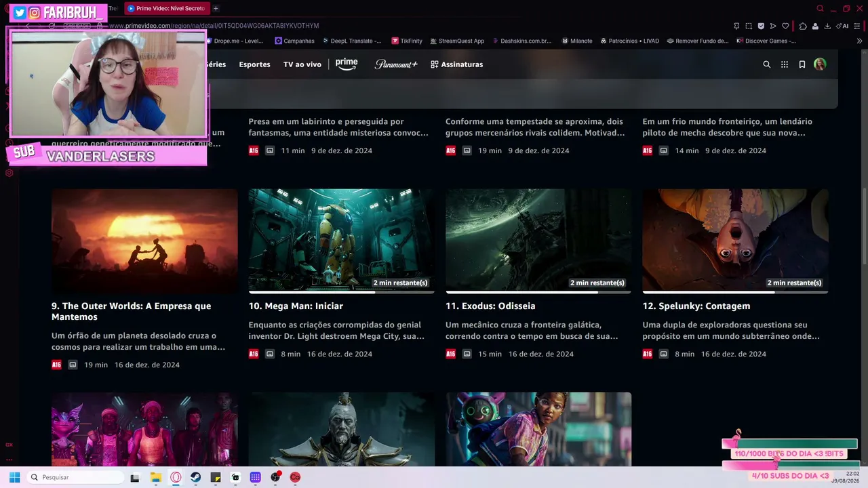Open the browser account profile icon
Screen dimensions: 868x488
click(815, 26)
